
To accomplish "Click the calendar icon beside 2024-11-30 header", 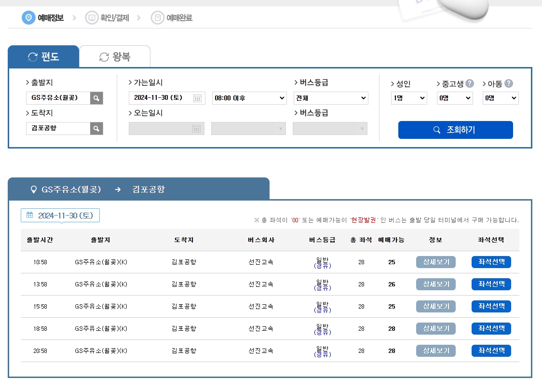I will [x=29, y=215].
